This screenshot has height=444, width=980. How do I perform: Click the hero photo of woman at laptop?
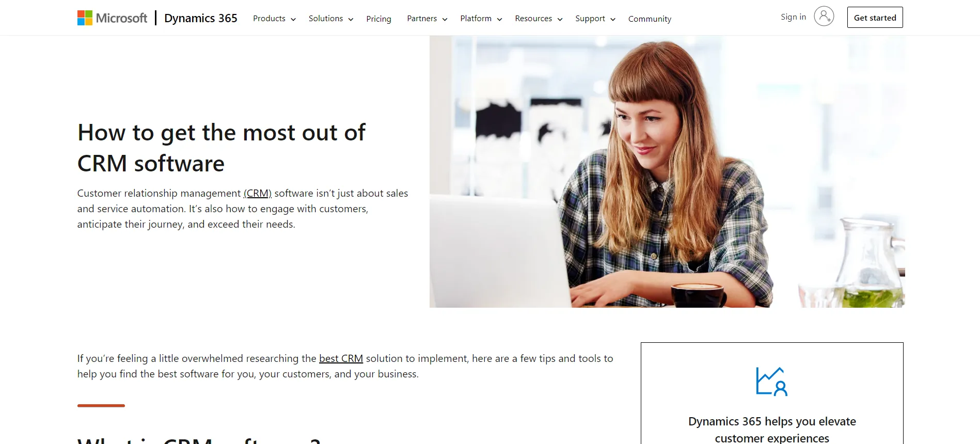pos(667,171)
